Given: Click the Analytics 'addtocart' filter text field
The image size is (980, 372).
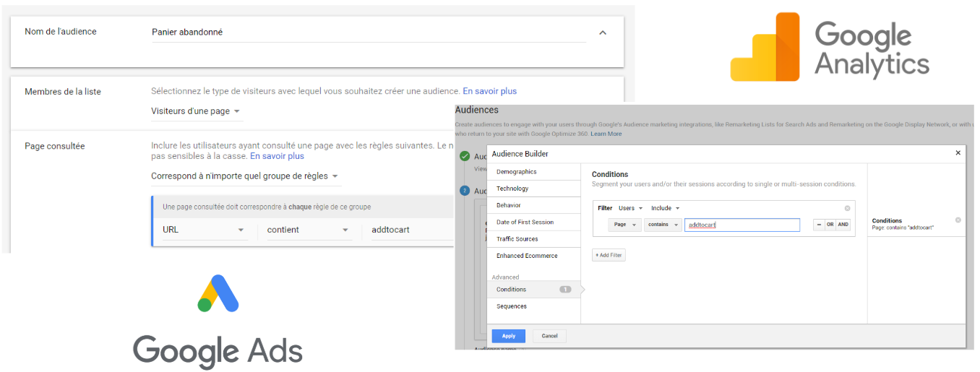Looking at the screenshot, I should [x=742, y=225].
